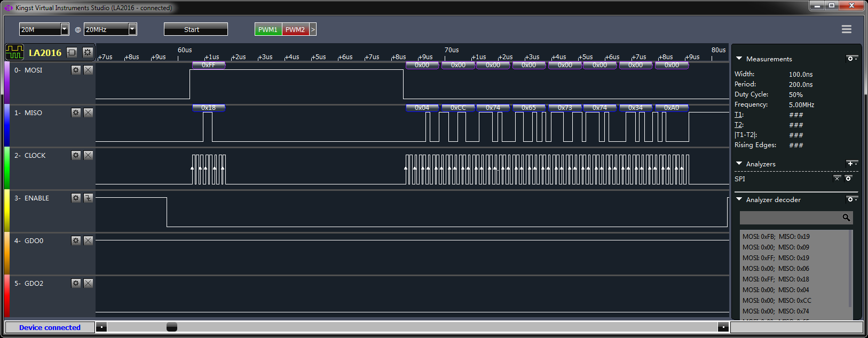Open the hamburger menu at top right

click(846, 29)
